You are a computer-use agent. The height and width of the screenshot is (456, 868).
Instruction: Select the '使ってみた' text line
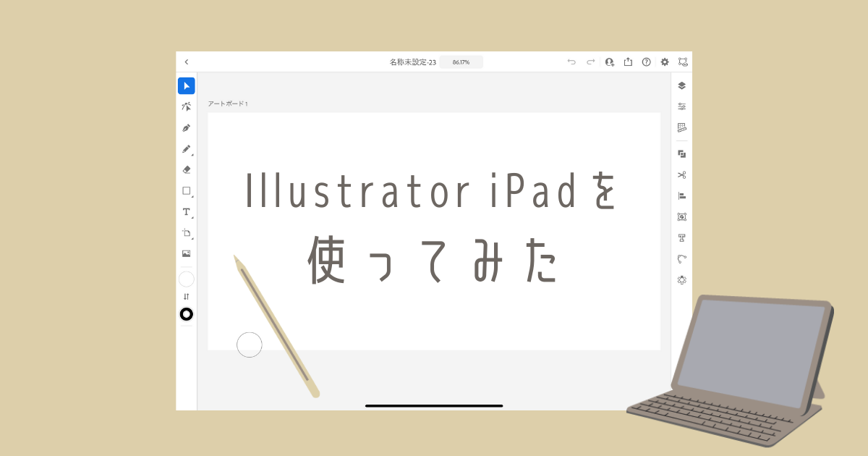click(x=433, y=260)
